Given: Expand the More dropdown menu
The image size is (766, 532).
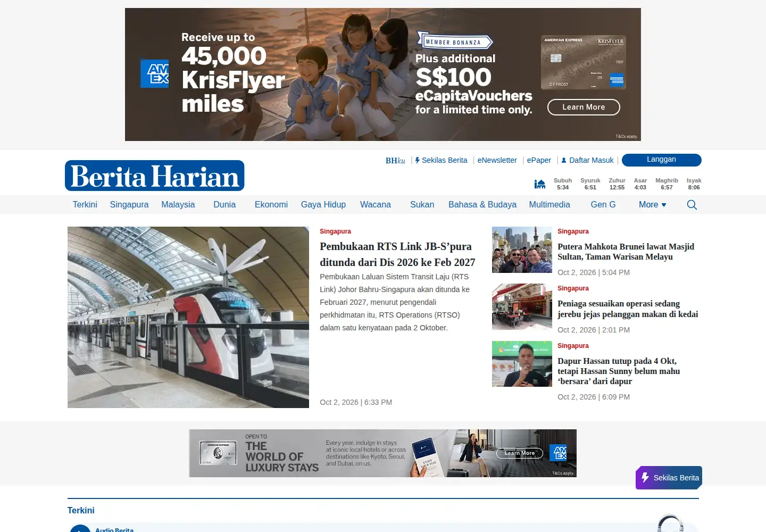Looking at the screenshot, I should (652, 205).
